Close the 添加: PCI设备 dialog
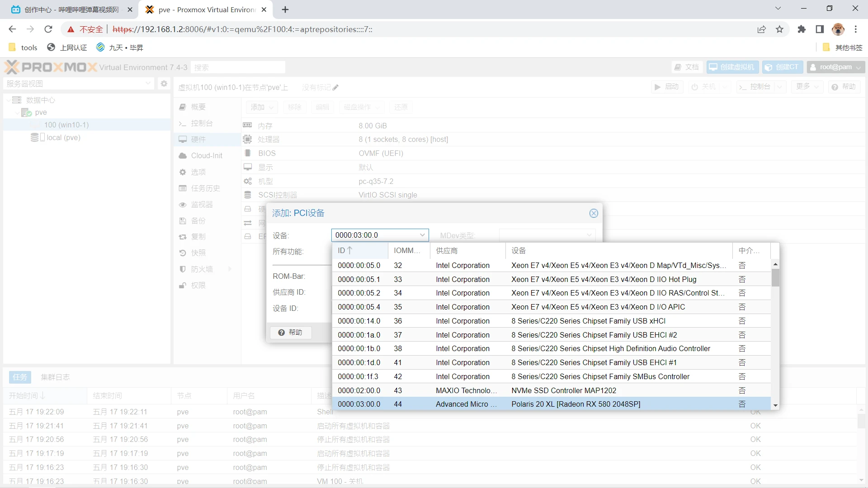The width and height of the screenshot is (868, 488). pos(594,213)
